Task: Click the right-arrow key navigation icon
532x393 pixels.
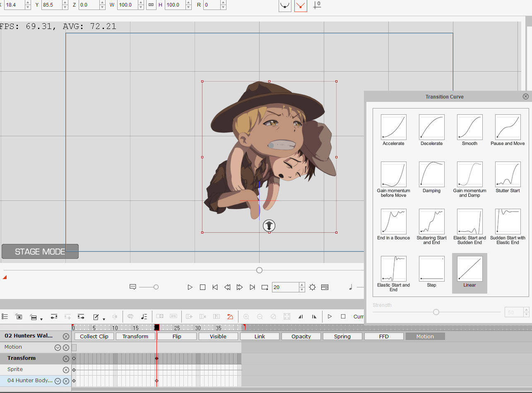Action: click(x=81, y=317)
